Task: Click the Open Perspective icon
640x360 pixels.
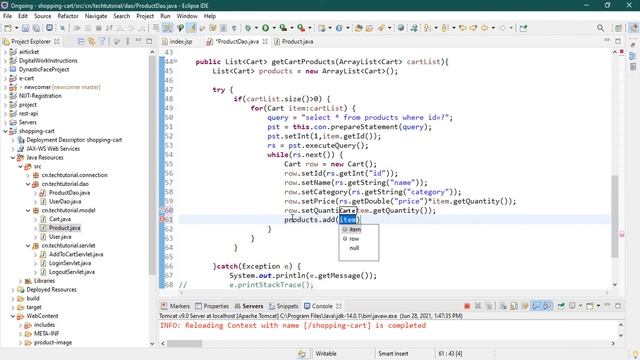Action: point(619,28)
